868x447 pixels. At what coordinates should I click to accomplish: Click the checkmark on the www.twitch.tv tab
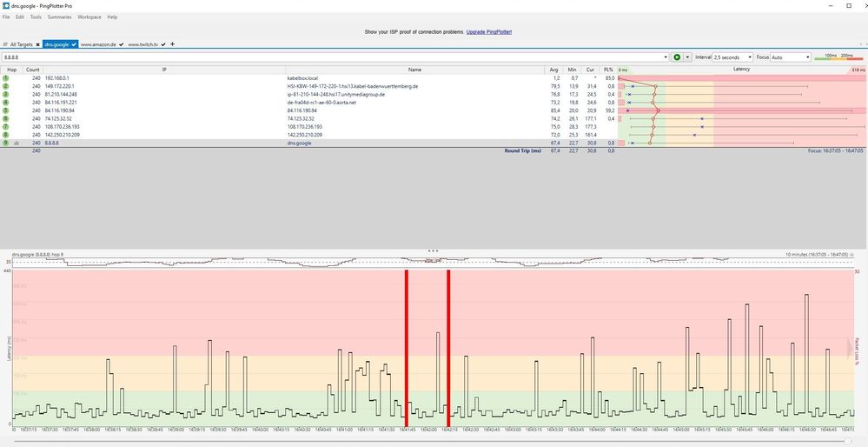163,44
